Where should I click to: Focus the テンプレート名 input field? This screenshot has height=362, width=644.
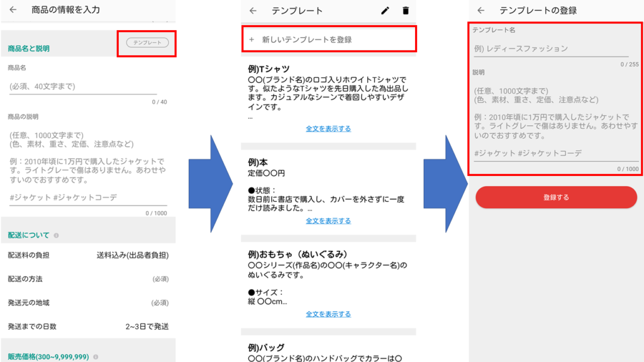point(551,48)
